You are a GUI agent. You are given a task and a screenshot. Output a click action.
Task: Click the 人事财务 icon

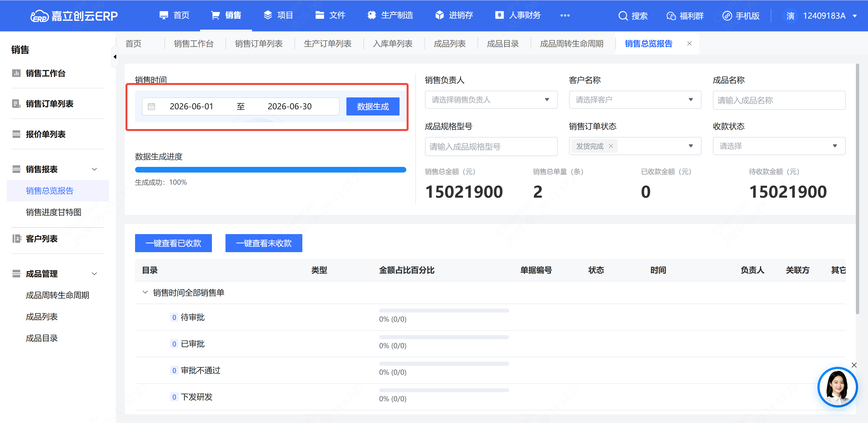499,15
